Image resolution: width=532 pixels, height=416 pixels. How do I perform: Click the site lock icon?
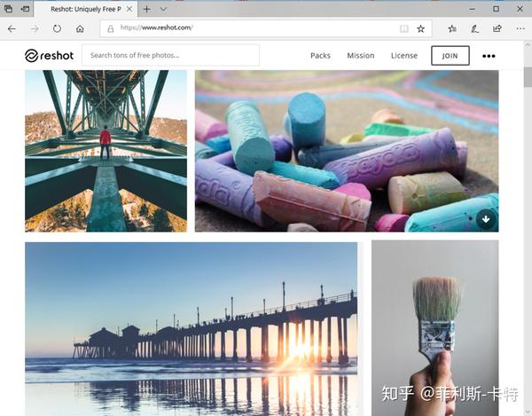(111, 28)
